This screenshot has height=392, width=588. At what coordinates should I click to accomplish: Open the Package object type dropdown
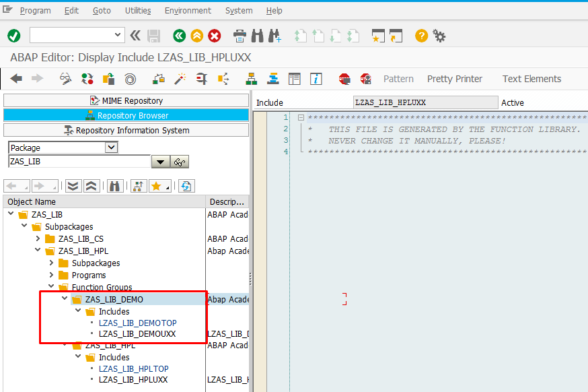click(x=112, y=148)
